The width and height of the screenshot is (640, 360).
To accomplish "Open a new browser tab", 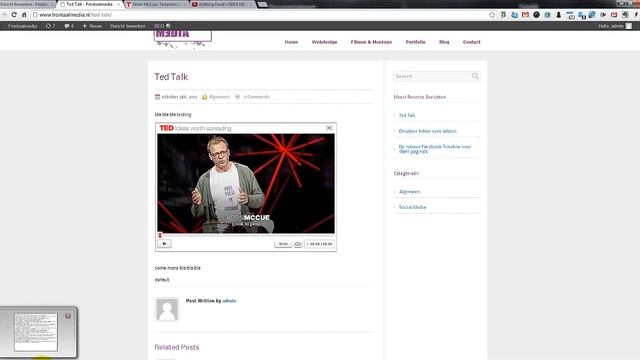I will [263, 4].
